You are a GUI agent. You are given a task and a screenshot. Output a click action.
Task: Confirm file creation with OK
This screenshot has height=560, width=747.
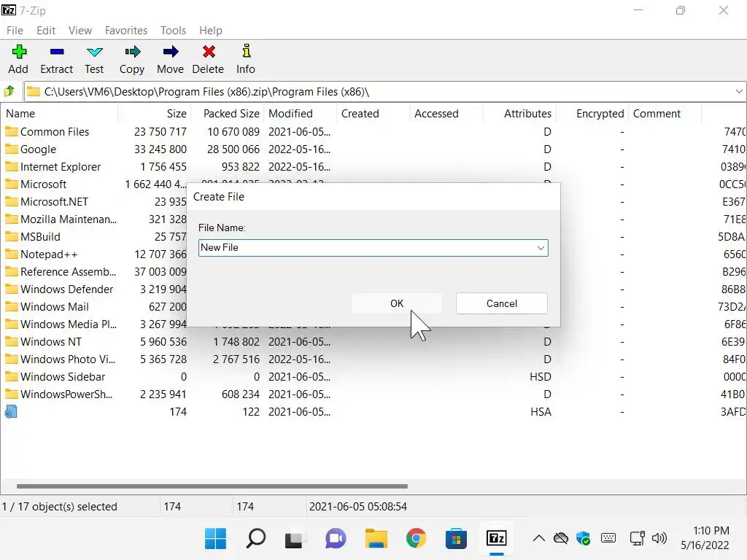tap(397, 303)
